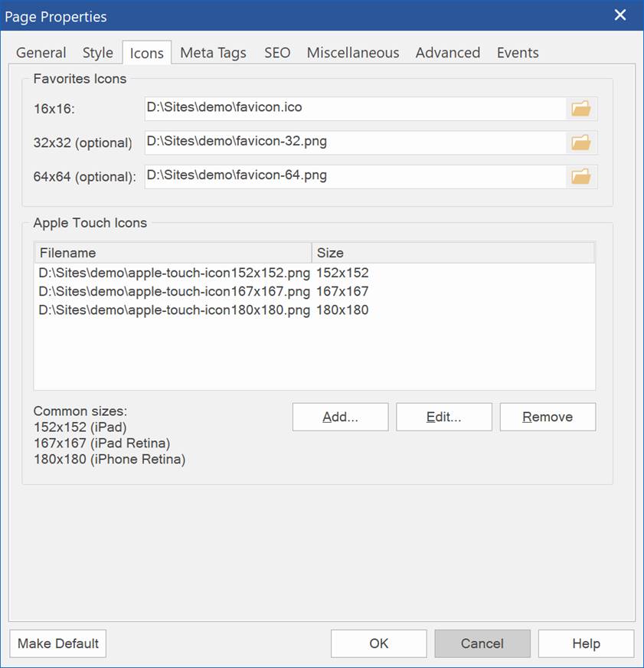Confirm the dialog with OK
This screenshot has width=644, height=668.
pos(378,643)
